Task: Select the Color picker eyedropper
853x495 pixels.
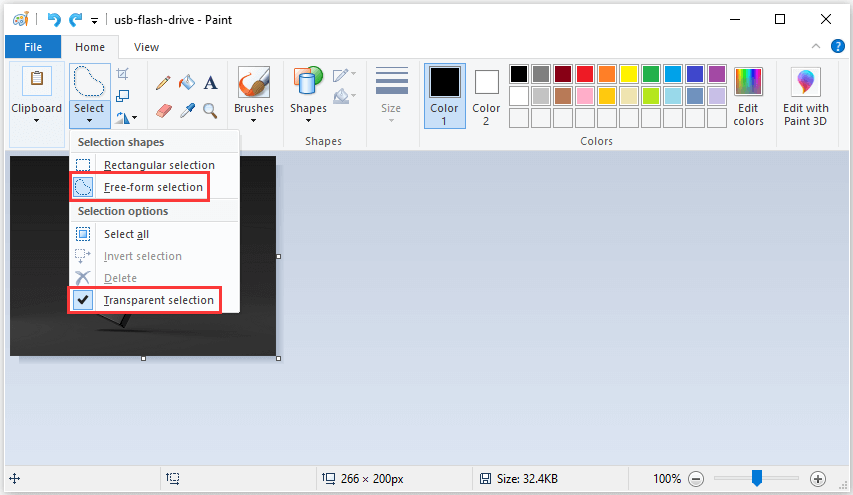Action: point(187,111)
